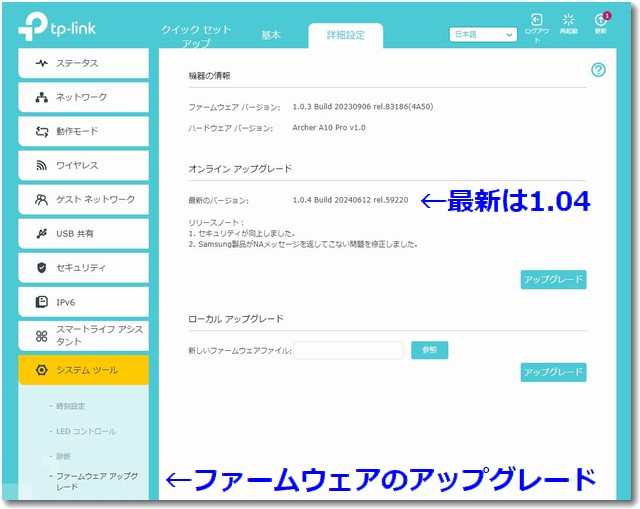Open the 診断 submenu entry

click(63, 456)
